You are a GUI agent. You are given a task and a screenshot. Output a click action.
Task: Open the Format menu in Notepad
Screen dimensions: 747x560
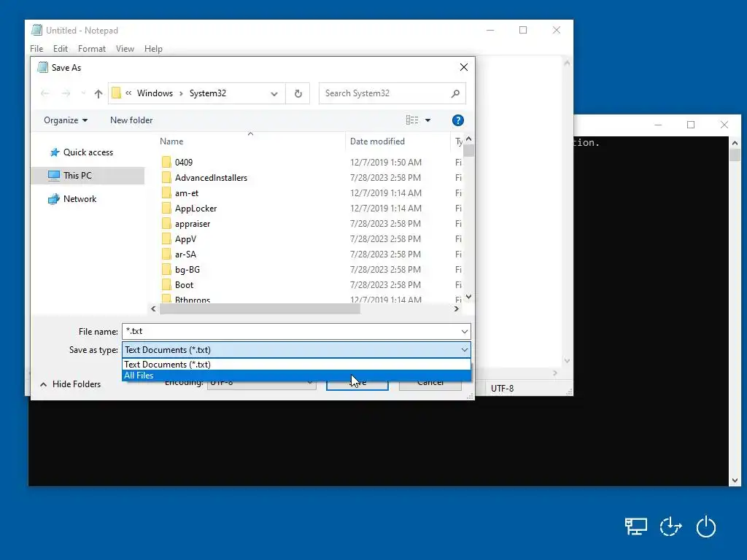click(91, 49)
